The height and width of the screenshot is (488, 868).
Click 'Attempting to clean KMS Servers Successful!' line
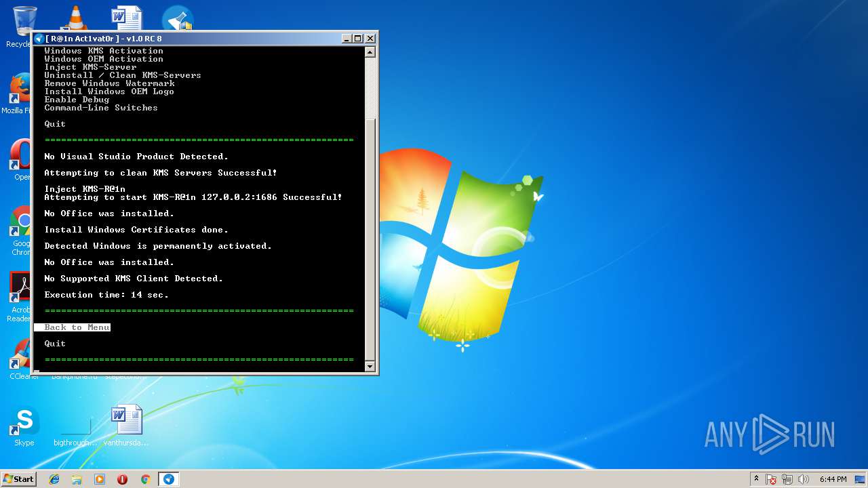161,173
